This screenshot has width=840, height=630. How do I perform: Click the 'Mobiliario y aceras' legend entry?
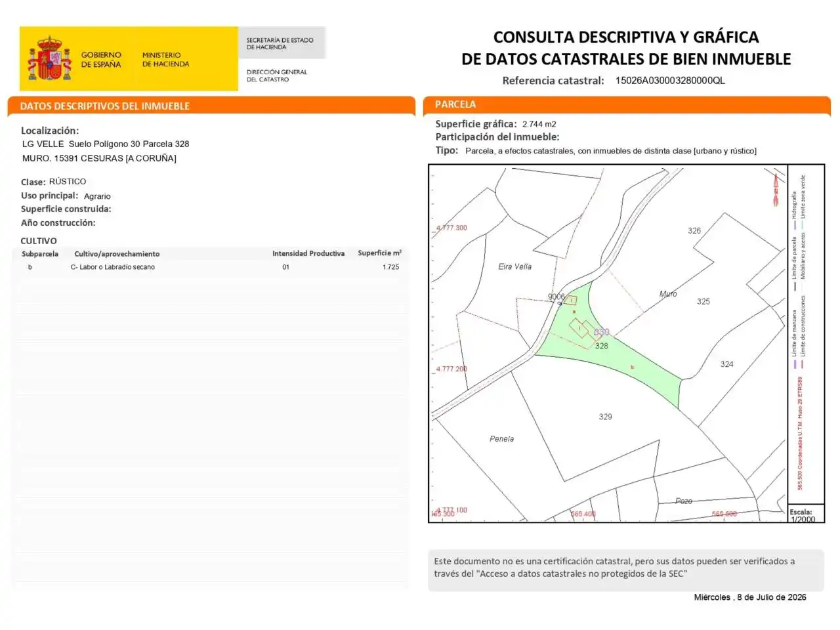coord(803,256)
